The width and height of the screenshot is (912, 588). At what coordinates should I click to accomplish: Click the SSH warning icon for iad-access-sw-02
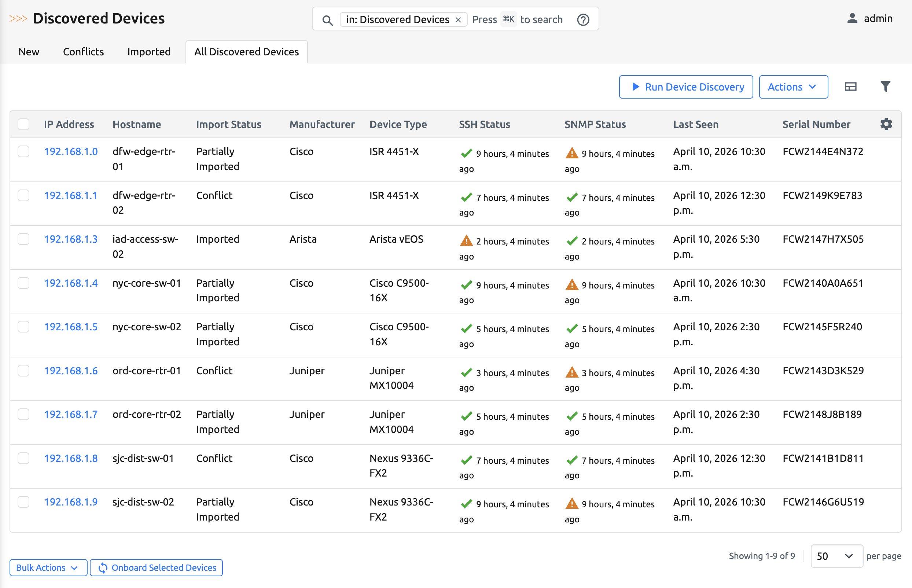(x=466, y=241)
